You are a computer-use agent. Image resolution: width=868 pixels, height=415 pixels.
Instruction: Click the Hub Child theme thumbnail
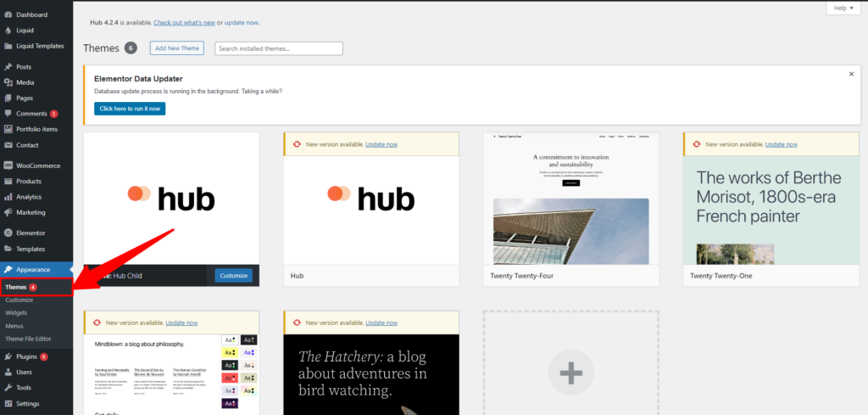171,199
